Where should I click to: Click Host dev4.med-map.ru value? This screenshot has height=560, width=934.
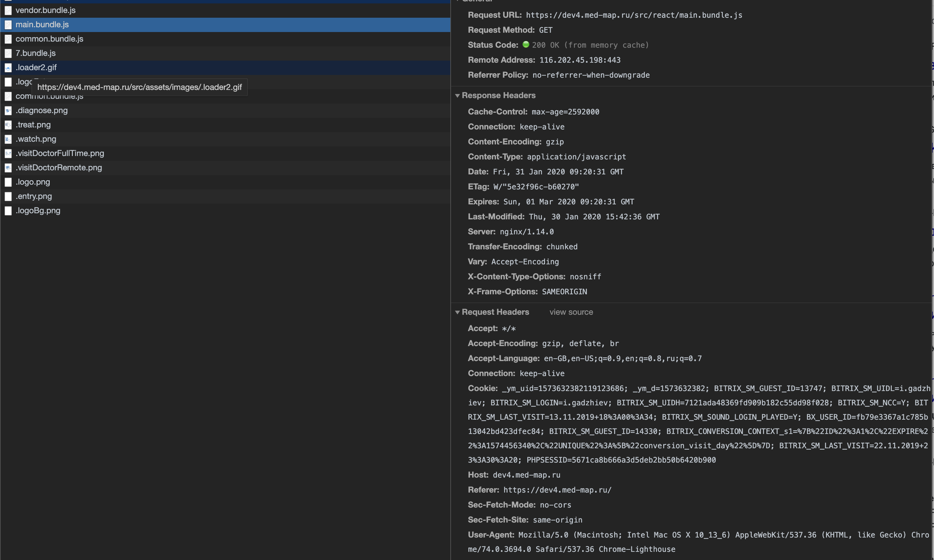[526, 475]
